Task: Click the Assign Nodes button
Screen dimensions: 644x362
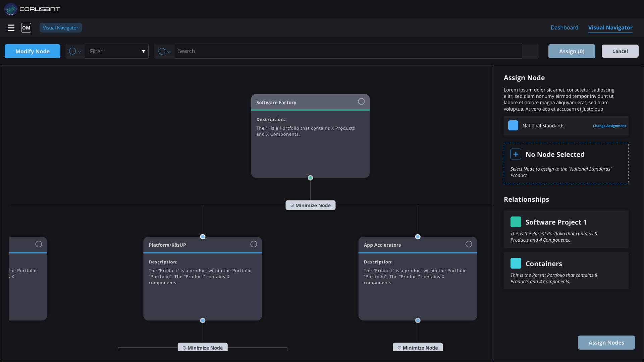Action: pyautogui.click(x=606, y=343)
